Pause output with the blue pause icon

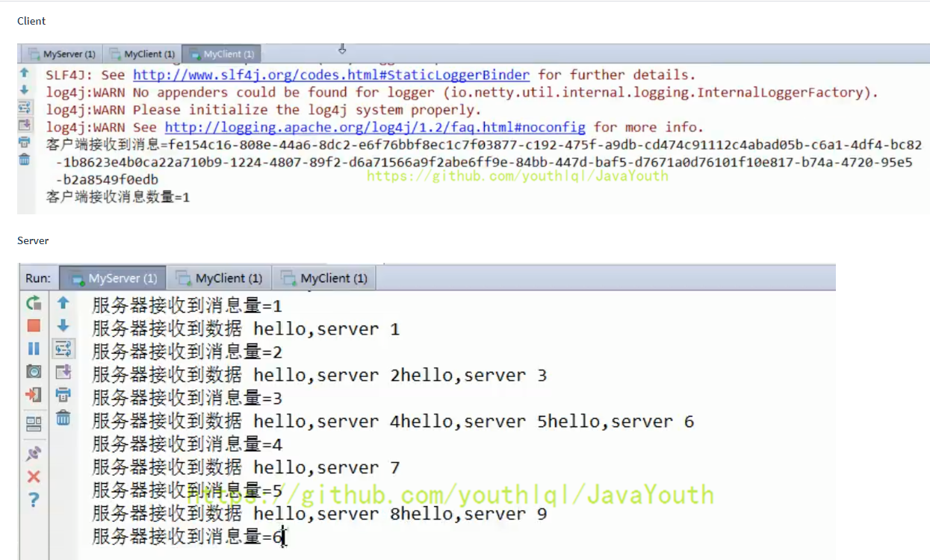(34, 349)
